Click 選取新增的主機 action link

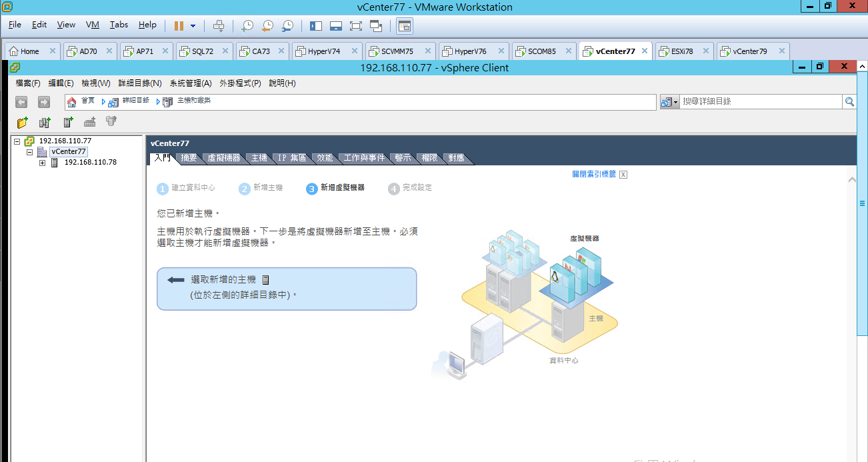(223, 280)
